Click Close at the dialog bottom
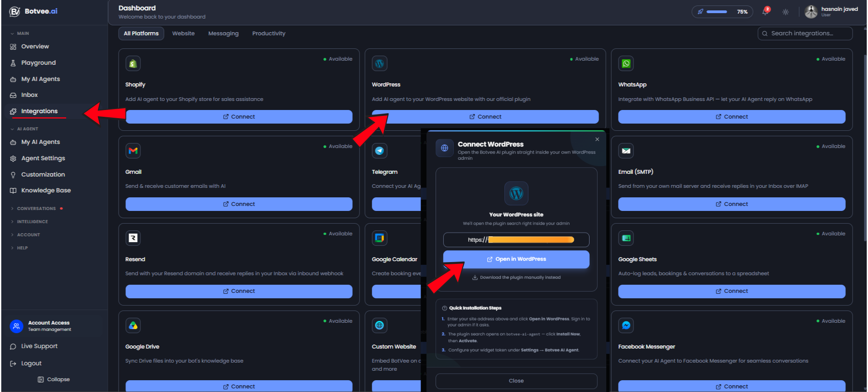 pyautogui.click(x=516, y=381)
